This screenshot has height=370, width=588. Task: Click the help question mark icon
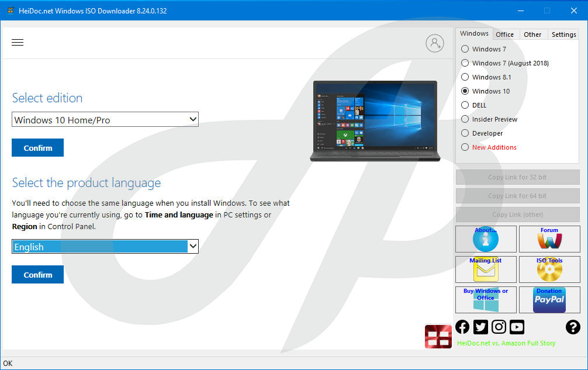coord(573,327)
